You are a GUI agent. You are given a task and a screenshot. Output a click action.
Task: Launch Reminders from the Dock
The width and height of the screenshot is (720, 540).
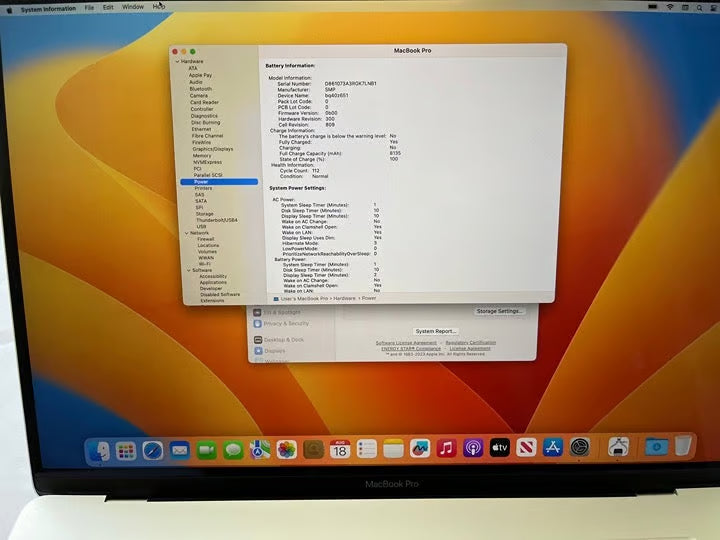tap(366, 449)
